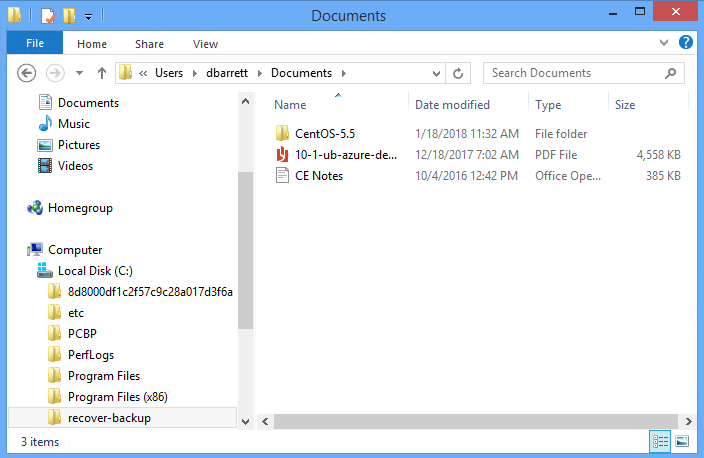Minimize the Documents window
The height and width of the screenshot is (458, 704).
(613, 13)
